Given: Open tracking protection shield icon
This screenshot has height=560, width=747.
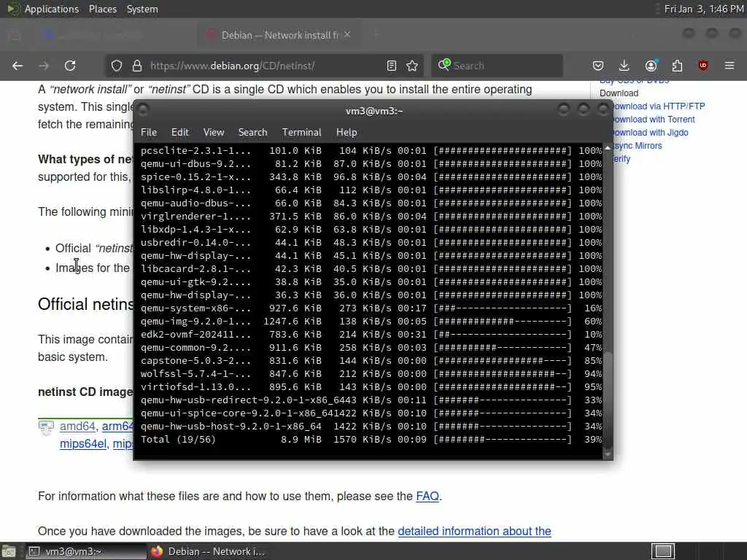Looking at the screenshot, I should click(117, 66).
